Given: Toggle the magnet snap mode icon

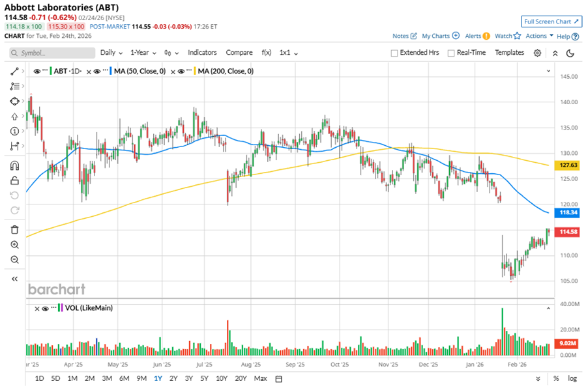Looking at the screenshot, I should pos(14,165).
